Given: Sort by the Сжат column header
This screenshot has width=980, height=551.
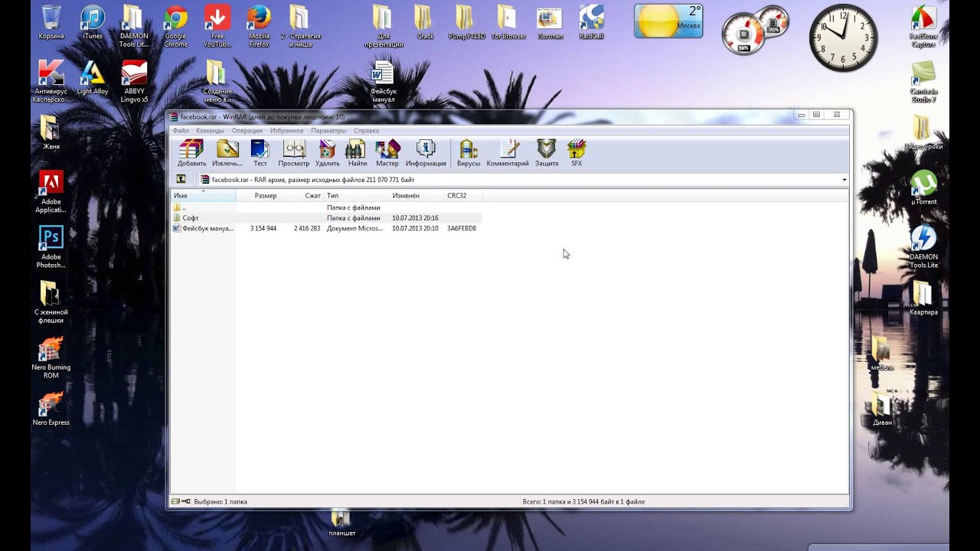Looking at the screenshot, I should pos(302,196).
